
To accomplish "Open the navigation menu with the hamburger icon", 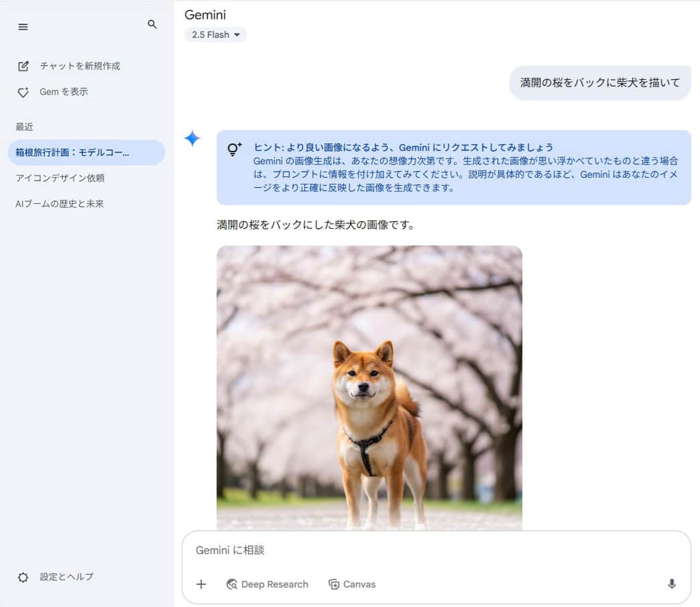I will [23, 27].
